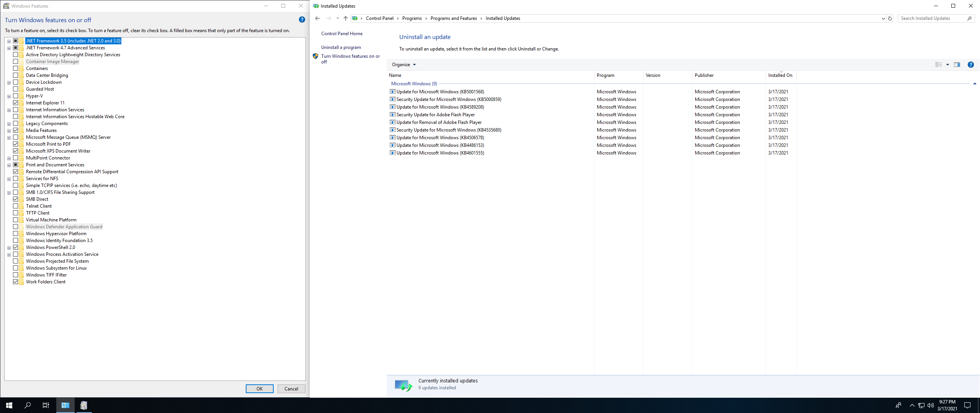
Task: Collapse the Microsoft Windows group
Action: (x=975, y=84)
